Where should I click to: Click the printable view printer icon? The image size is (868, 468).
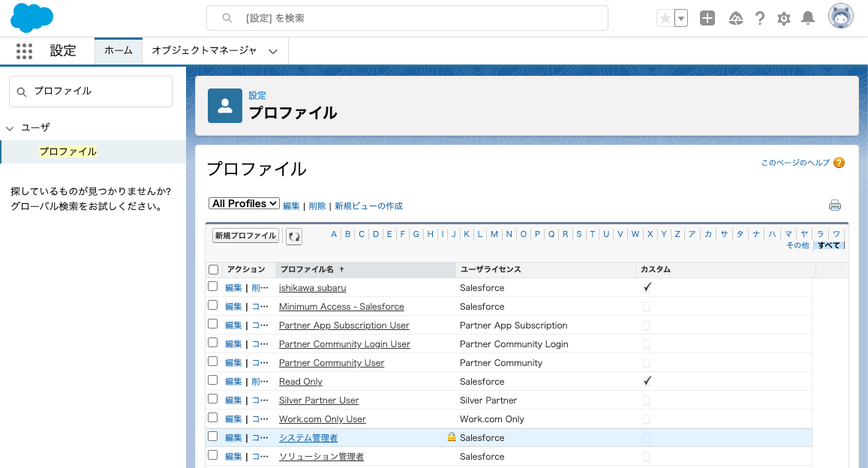point(835,205)
